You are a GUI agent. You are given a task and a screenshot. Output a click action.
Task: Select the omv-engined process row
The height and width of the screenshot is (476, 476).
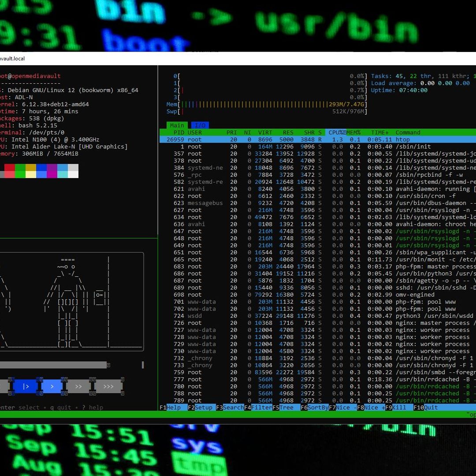pos(317,294)
